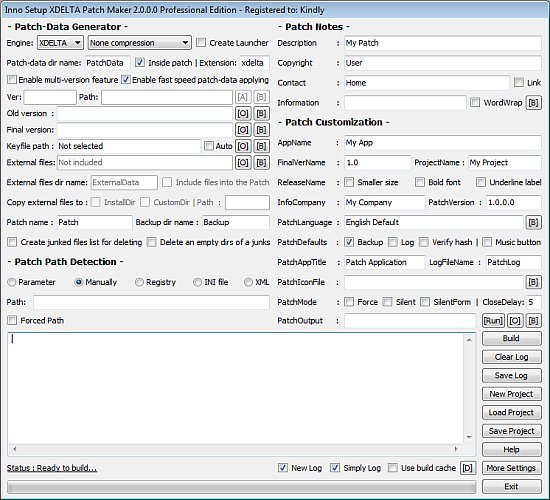This screenshot has width=550, height=500.
Task: Click the Backup dir name field
Action: (x=236, y=222)
